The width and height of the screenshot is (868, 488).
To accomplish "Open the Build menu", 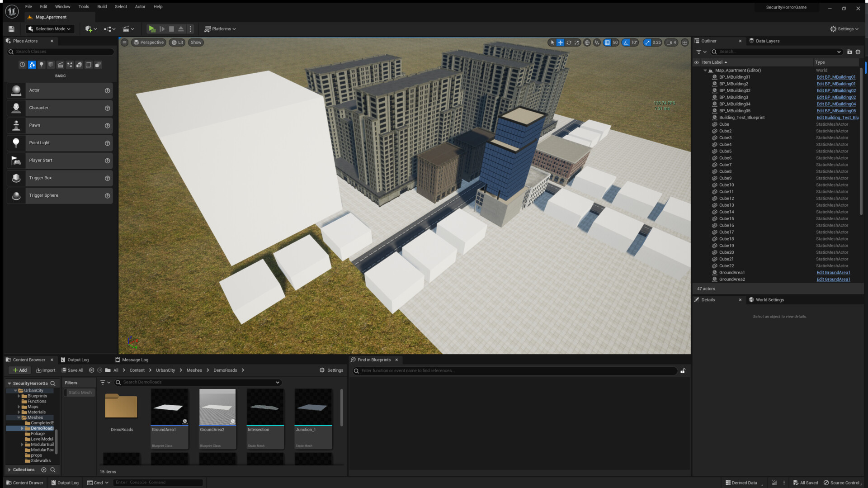I will 102,7.
